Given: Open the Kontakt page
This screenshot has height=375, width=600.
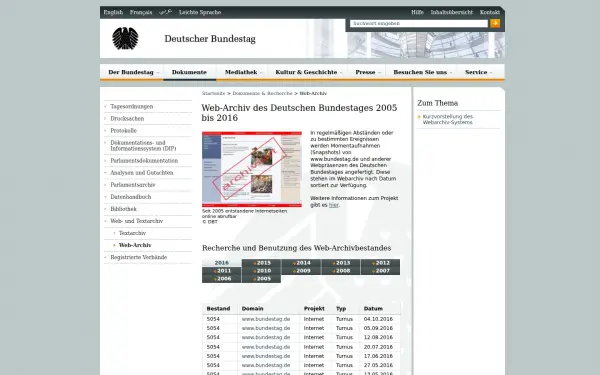Looking at the screenshot, I should [x=490, y=12].
